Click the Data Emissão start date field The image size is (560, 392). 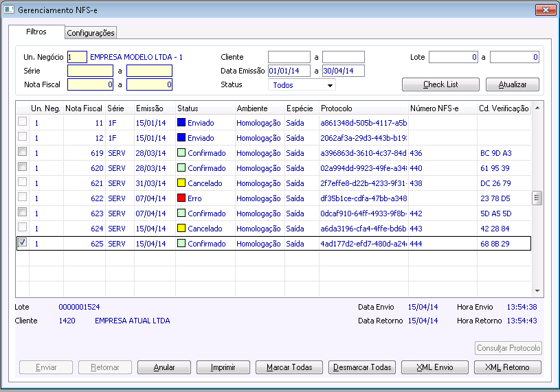click(289, 71)
